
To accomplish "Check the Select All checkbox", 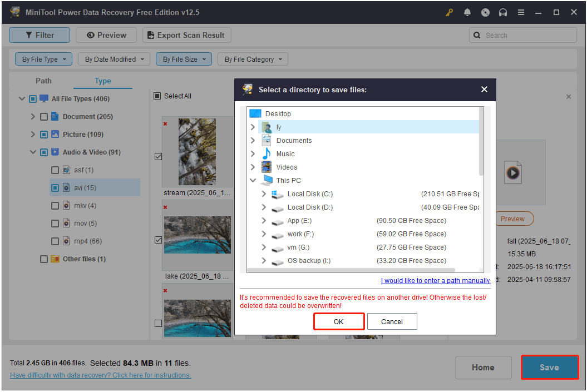I will [157, 96].
